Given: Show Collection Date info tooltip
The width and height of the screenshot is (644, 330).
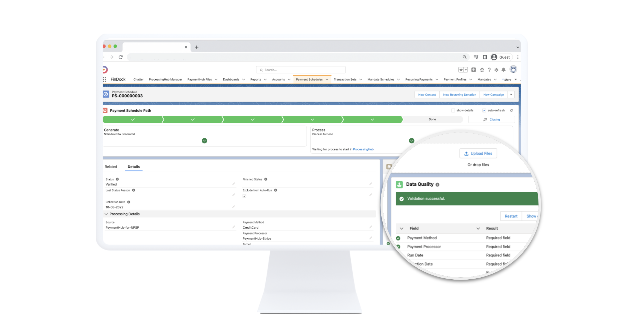Looking at the screenshot, I should tap(129, 202).
